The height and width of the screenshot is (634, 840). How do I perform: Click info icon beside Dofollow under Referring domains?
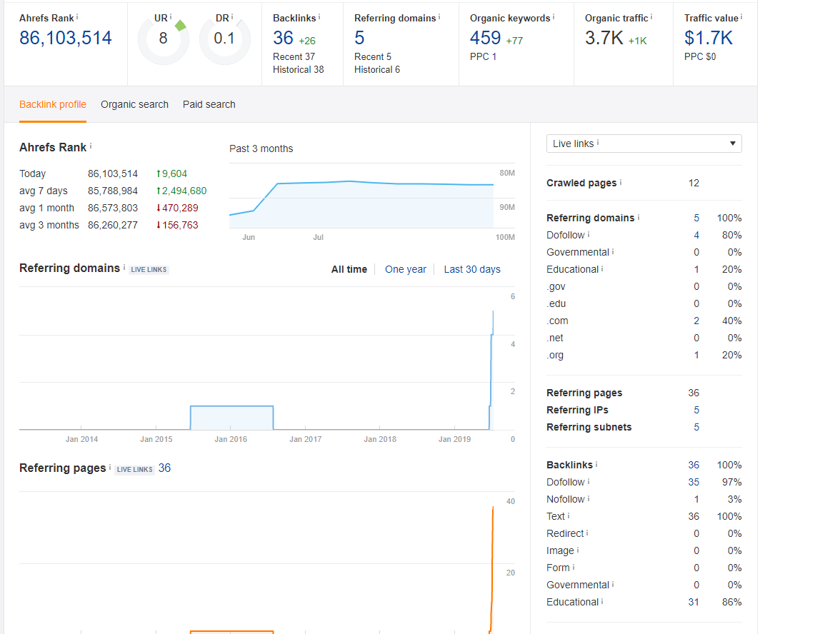(x=589, y=234)
